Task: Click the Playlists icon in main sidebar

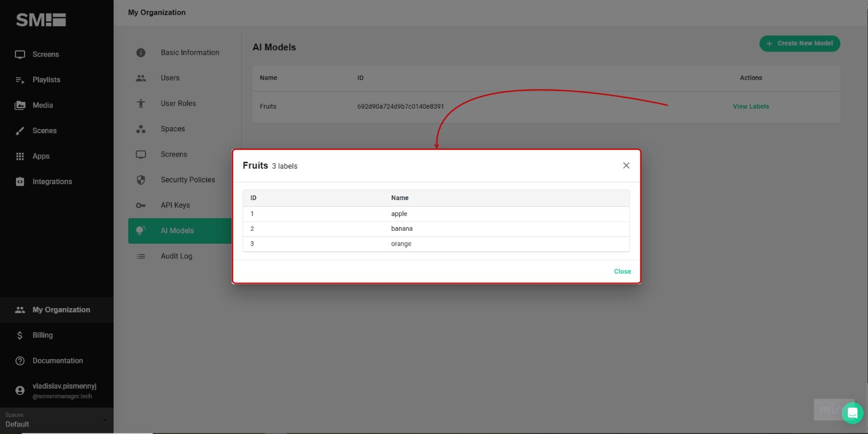Action: 20,80
